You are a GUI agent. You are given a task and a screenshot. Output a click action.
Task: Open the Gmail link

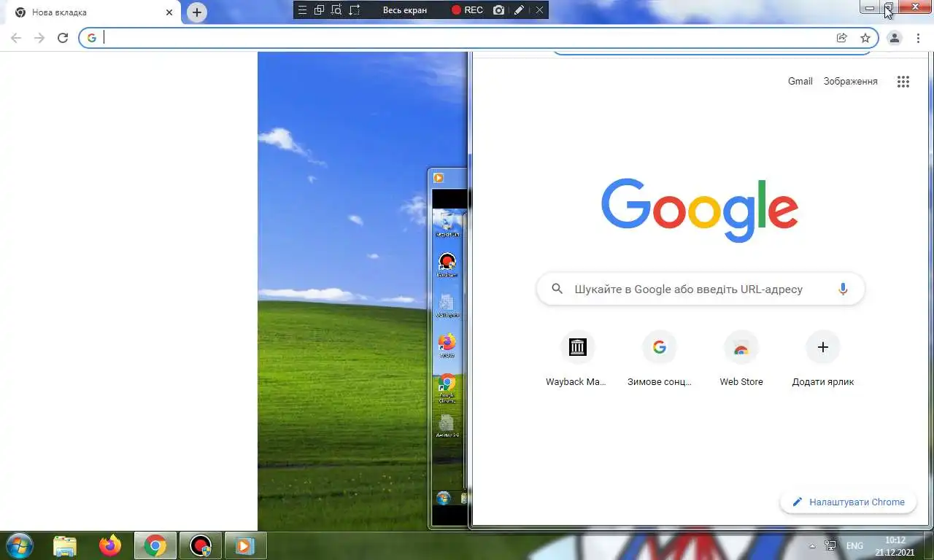tap(800, 81)
